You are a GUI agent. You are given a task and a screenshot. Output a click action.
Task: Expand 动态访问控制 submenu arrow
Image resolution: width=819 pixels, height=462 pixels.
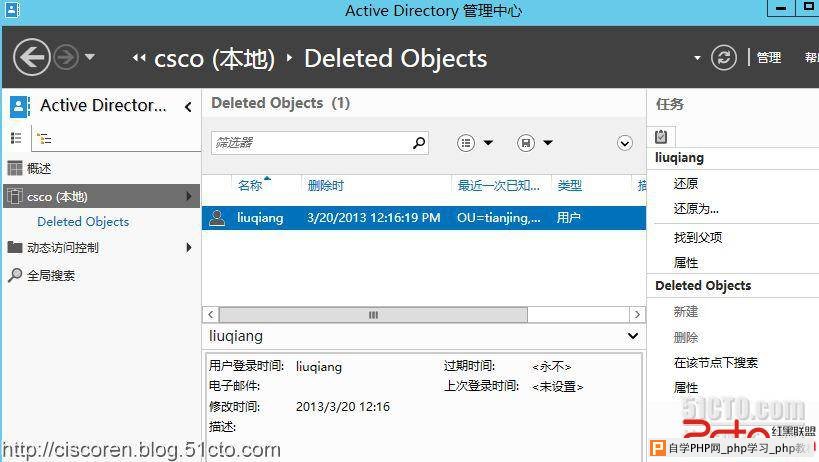tap(189, 247)
